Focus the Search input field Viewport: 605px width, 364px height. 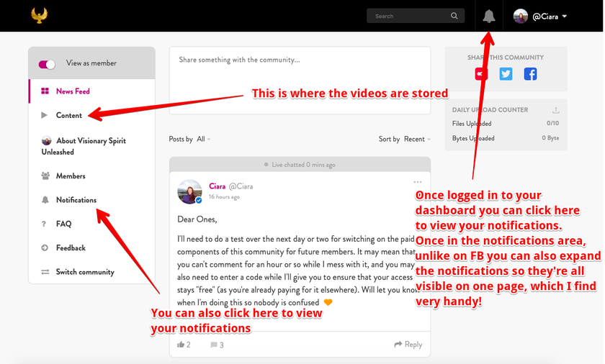point(415,16)
